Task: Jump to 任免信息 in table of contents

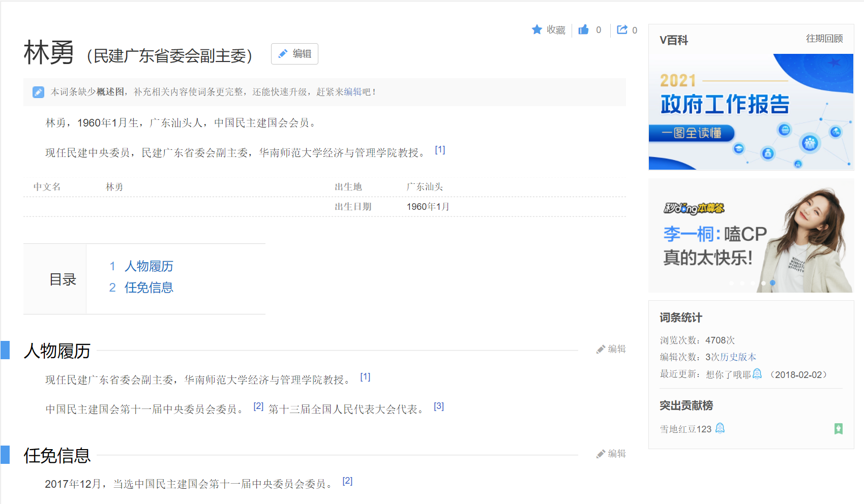Action: coord(148,288)
